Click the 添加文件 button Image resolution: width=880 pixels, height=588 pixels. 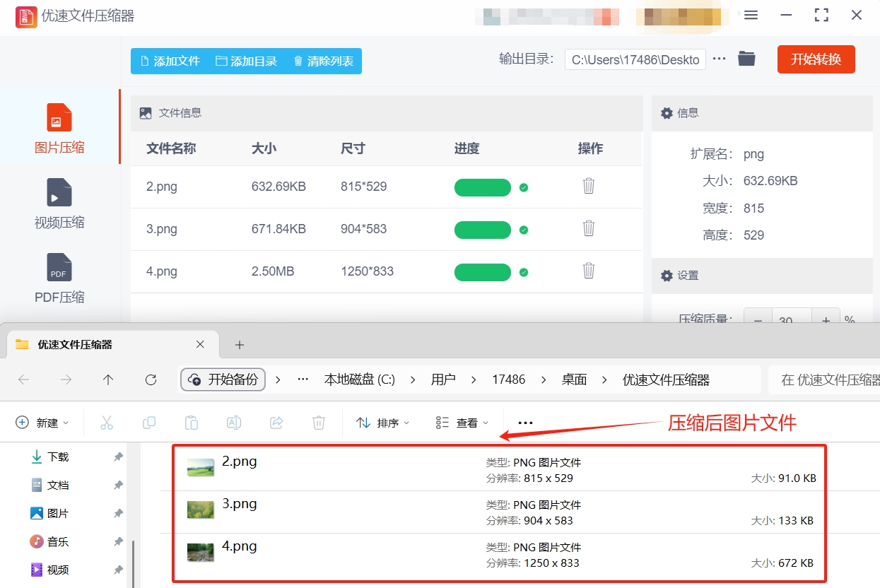(170, 61)
